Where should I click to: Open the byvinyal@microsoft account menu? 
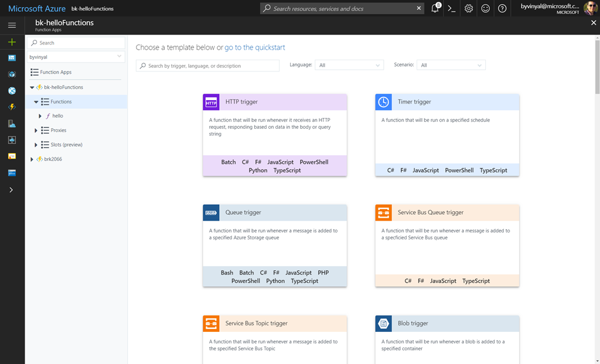[x=550, y=8]
